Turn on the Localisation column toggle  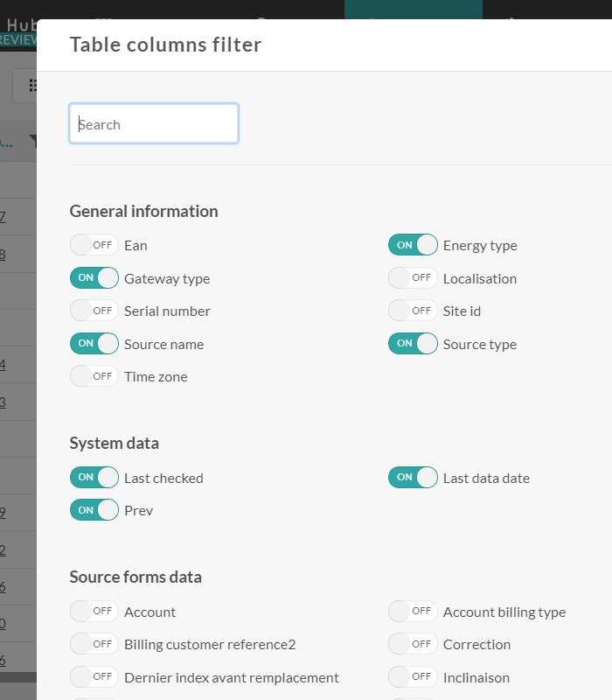[x=413, y=278]
